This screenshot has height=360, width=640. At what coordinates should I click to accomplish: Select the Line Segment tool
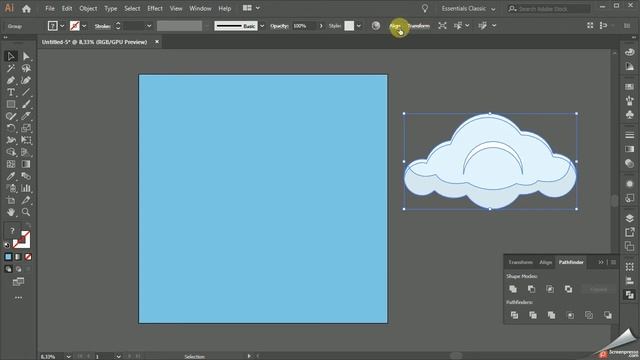click(x=26, y=92)
